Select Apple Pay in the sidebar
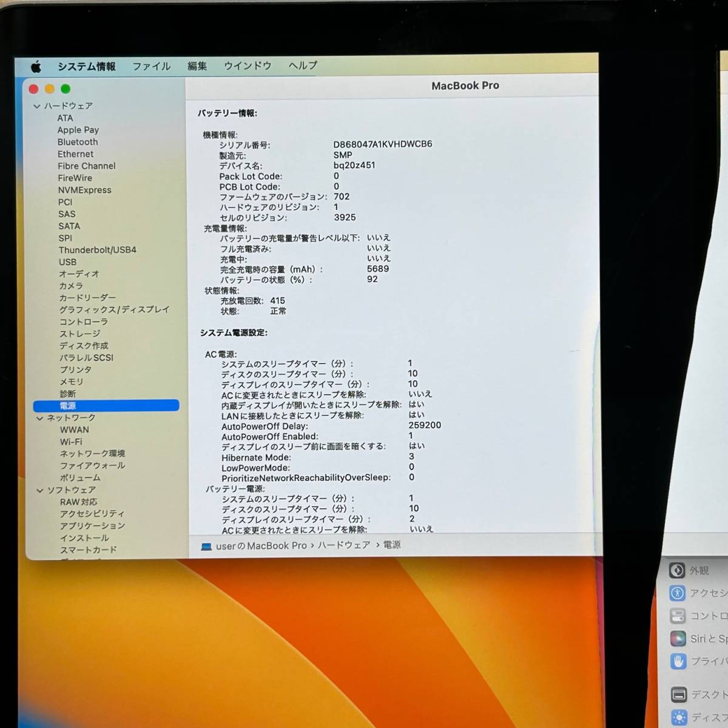This screenshot has width=728, height=728. point(78,130)
